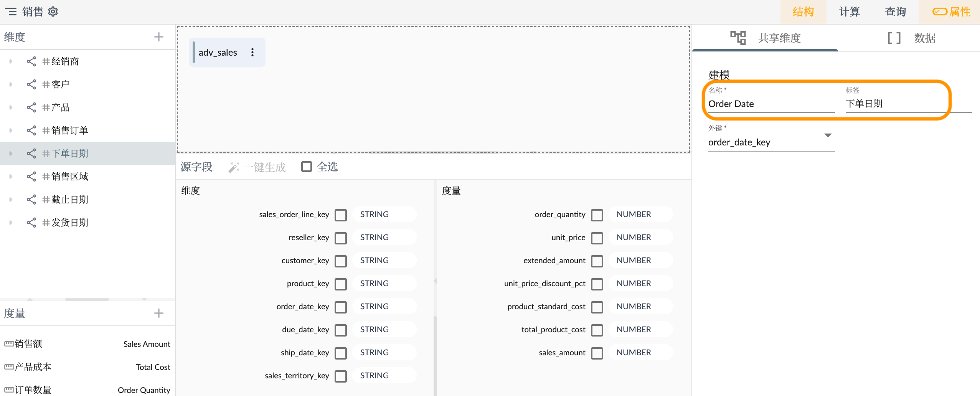
Task: Open the 外键 order_date_key dropdown
Action: [x=828, y=135]
